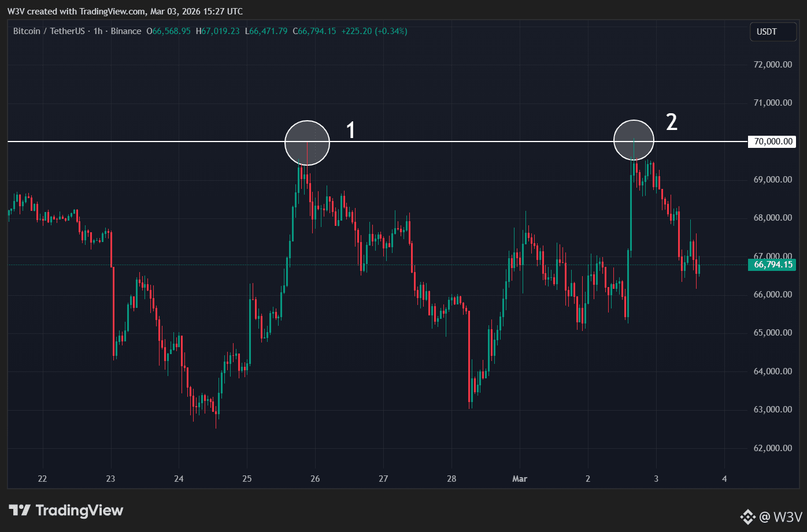Click the Mar label on the time axis
Screen dimensions: 807x532
point(520,479)
